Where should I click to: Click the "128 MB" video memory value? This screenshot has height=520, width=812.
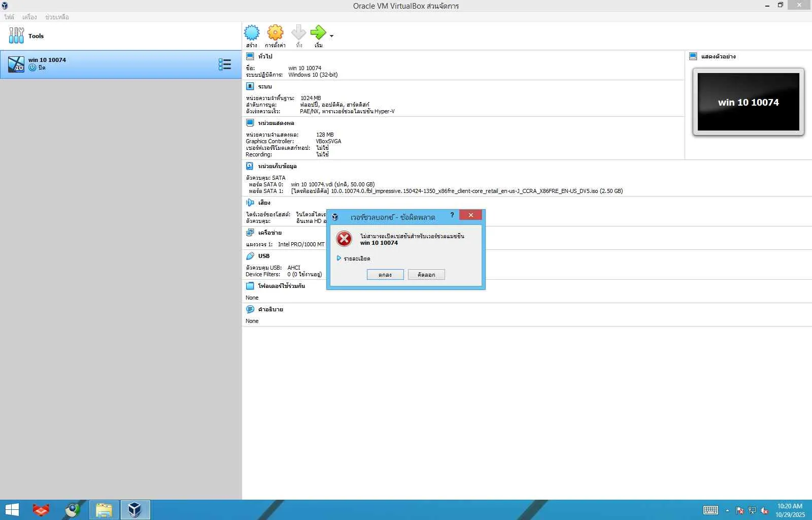click(325, 135)
